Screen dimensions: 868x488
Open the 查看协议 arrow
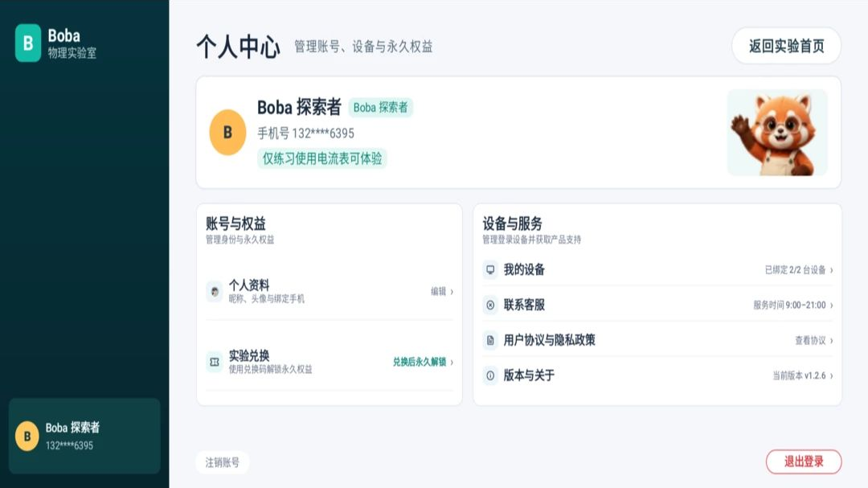[x=832, y=341]
